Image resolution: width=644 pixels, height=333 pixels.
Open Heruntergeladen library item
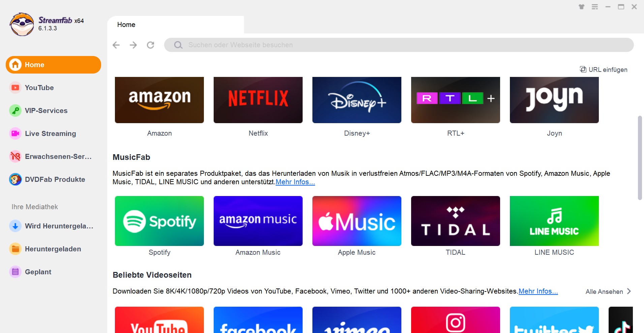click(53, 249)
